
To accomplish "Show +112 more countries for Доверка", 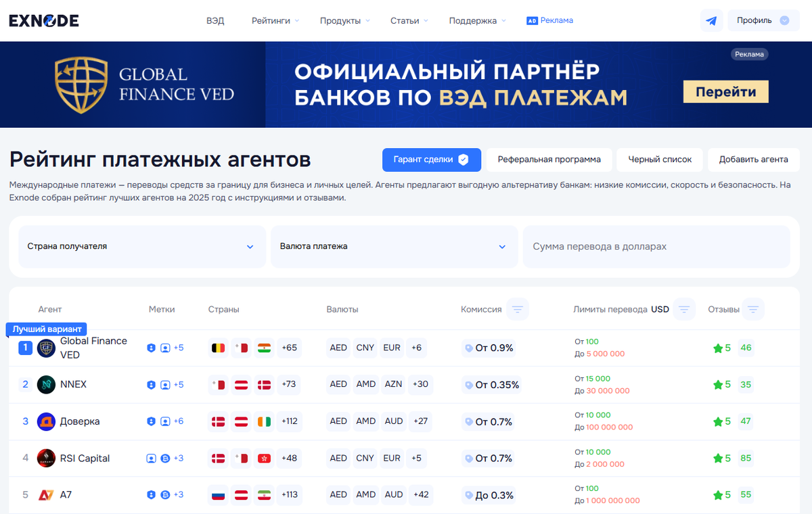I will click(290, 421).
